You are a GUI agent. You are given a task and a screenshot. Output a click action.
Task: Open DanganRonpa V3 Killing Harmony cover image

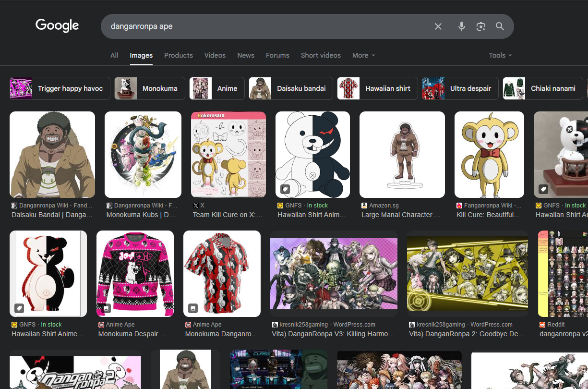tap(334, 274)
